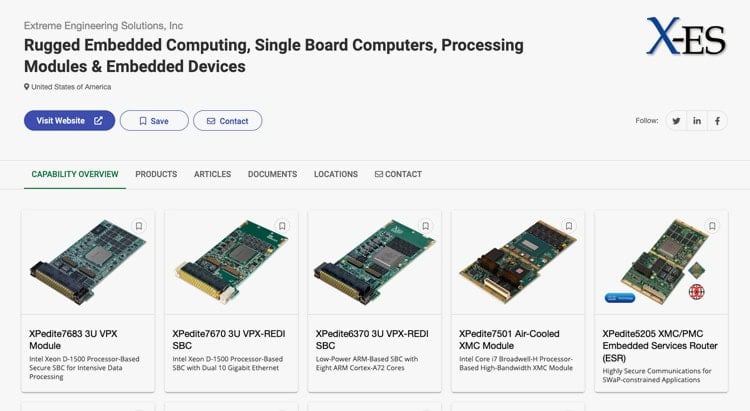Viewport: 750px width, 411px height.
Task: Bookmark the XPedite6370 3U VPX-REDI SBC card
Action: tap(426, 226)
